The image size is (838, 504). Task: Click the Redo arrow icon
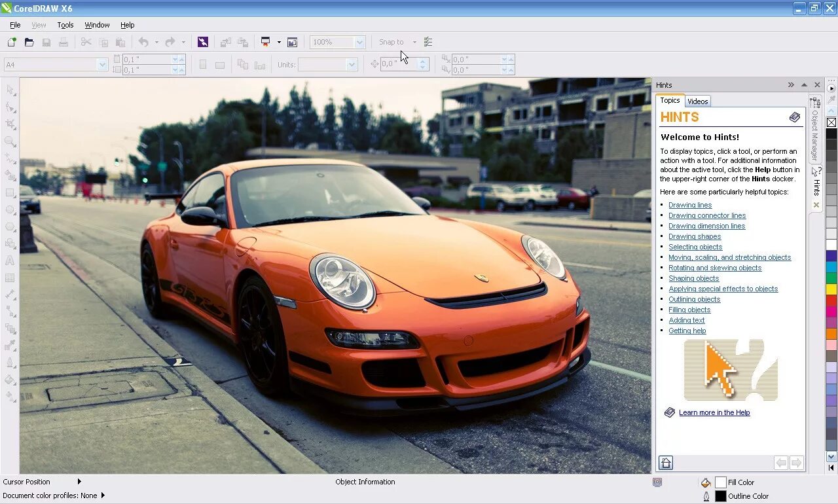170,42
